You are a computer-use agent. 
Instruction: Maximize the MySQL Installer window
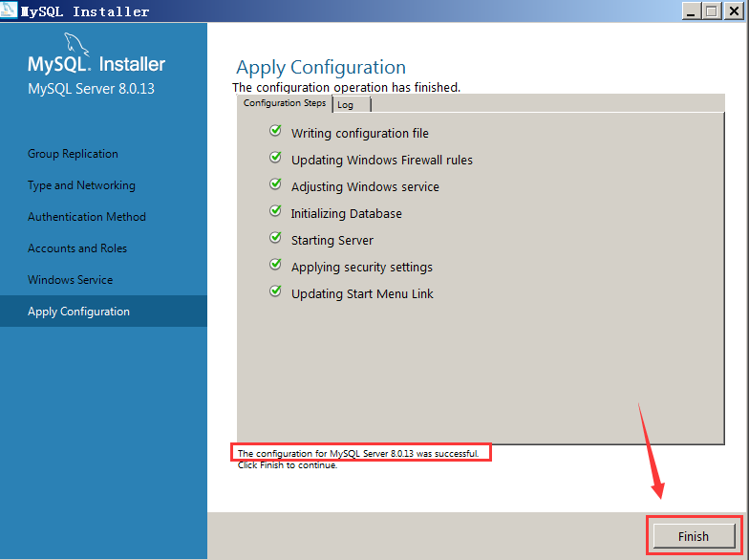click(712, 11)
